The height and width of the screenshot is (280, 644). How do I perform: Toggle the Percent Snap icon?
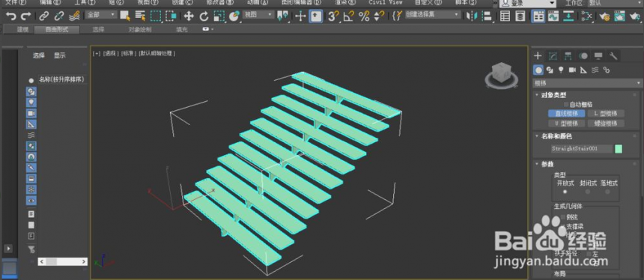click(x=364, y=16)
